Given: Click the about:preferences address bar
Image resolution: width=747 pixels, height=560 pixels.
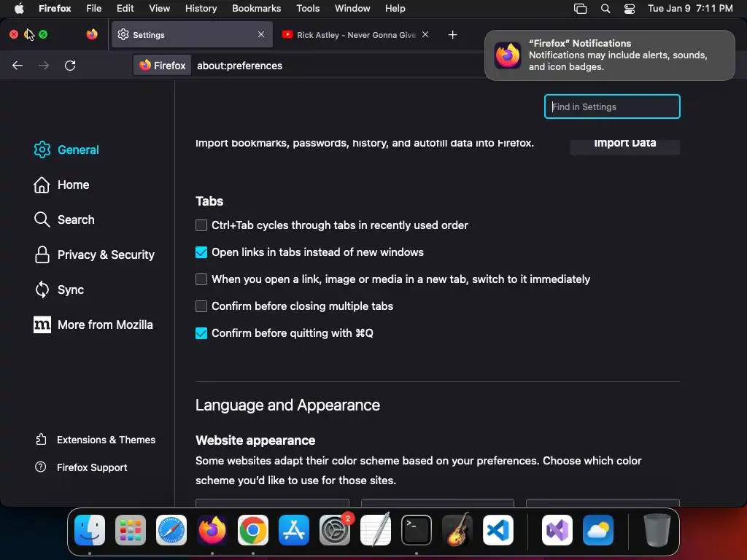Looking at the screenshot, I should pyautogui.click(x=239, y=66).
